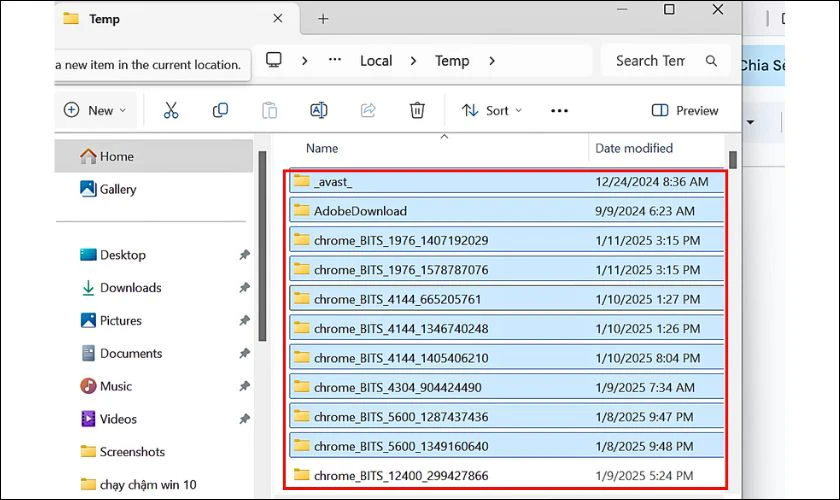Click the Cut scissors icon
The width and height of the screenshot is (840, 500).
pyautogui.click(x=171, y=110)
